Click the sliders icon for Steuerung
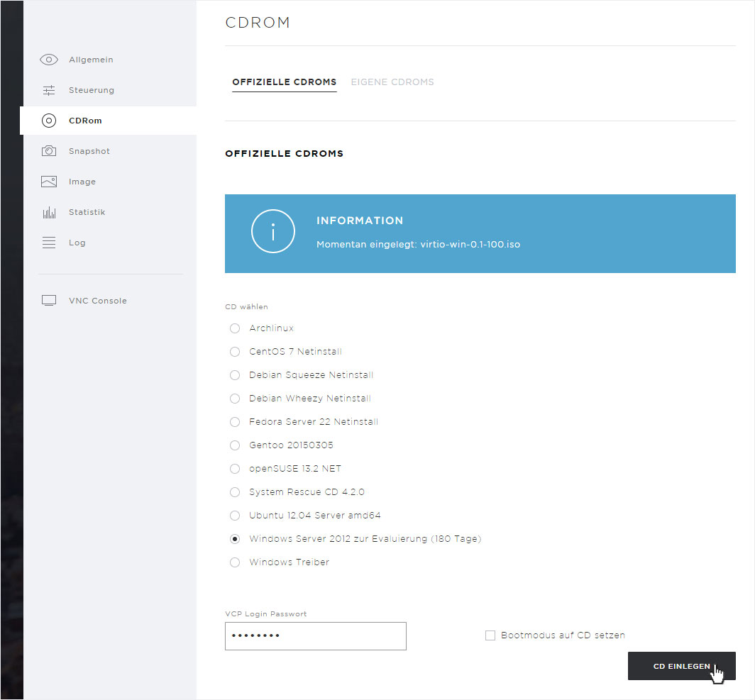 tap(48, 90)
